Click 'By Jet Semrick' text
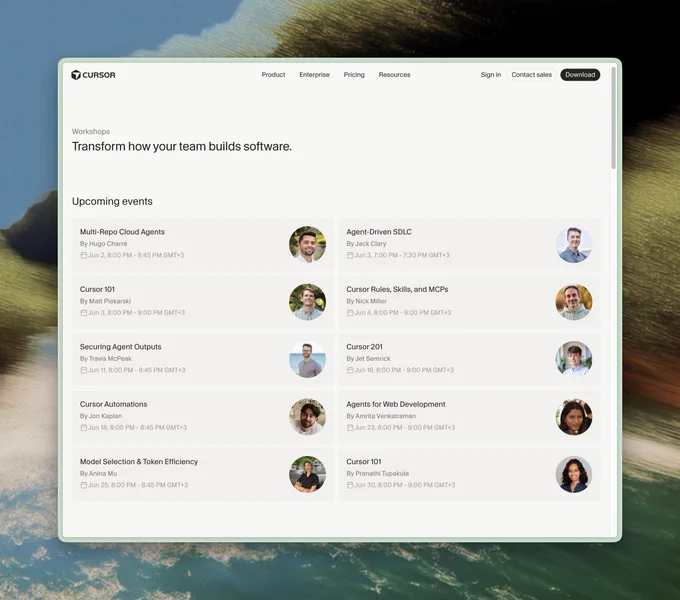680x600 pixels. (368, 359)
